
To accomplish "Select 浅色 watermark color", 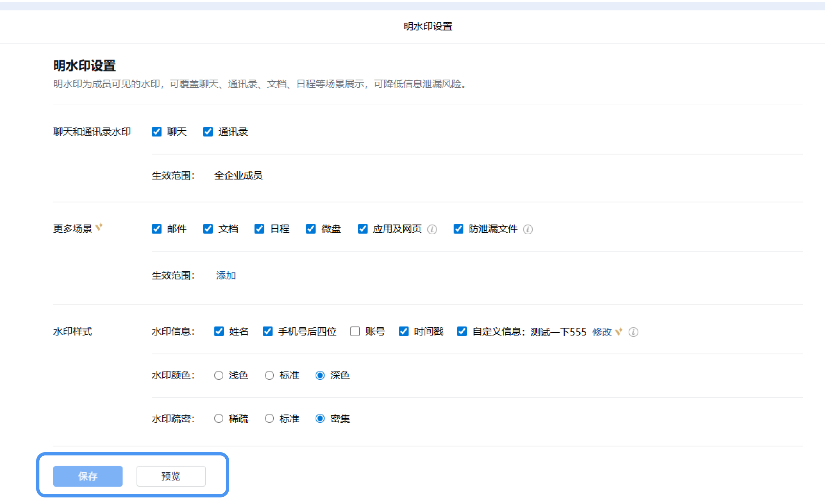I will pyautogui.click(x=219, y=375).
